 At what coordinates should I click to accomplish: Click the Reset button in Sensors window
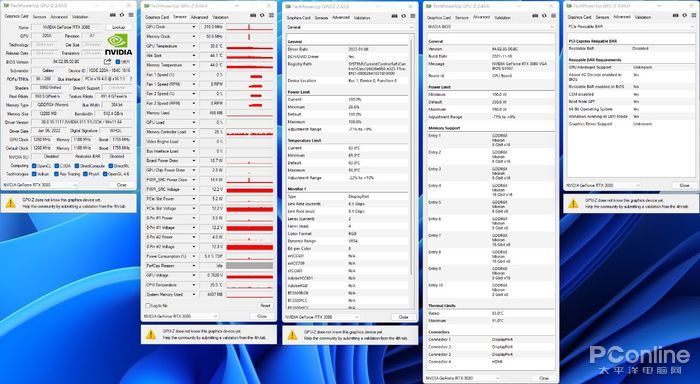coord(265,305)
